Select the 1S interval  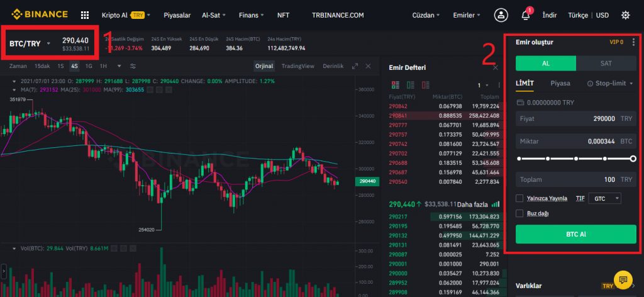60,65
